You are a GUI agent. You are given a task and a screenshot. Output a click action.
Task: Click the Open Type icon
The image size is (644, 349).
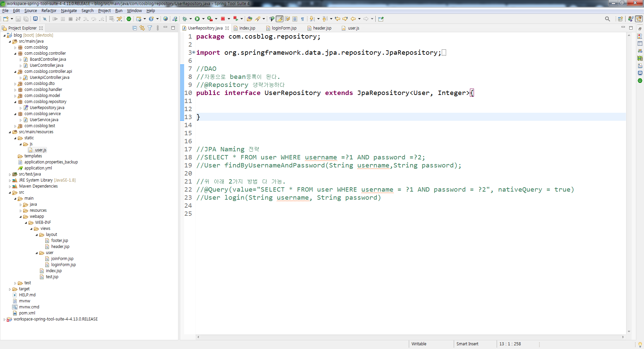[x=249, y=19]
